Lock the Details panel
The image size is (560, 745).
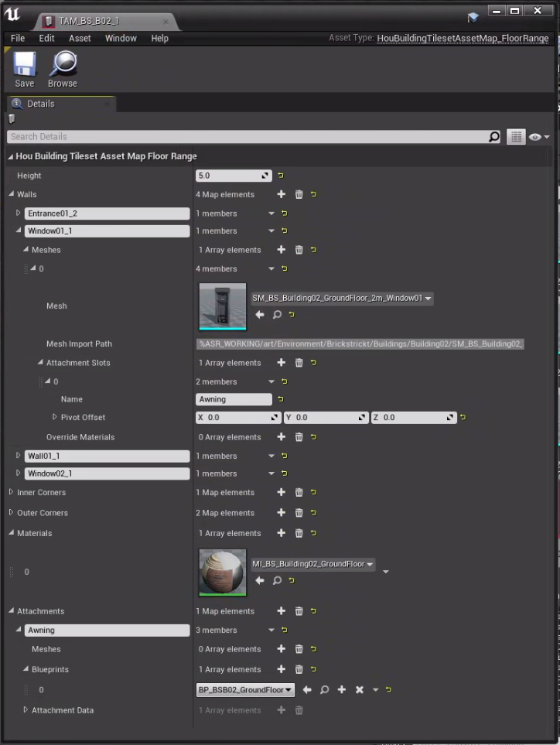click(12, 119)
